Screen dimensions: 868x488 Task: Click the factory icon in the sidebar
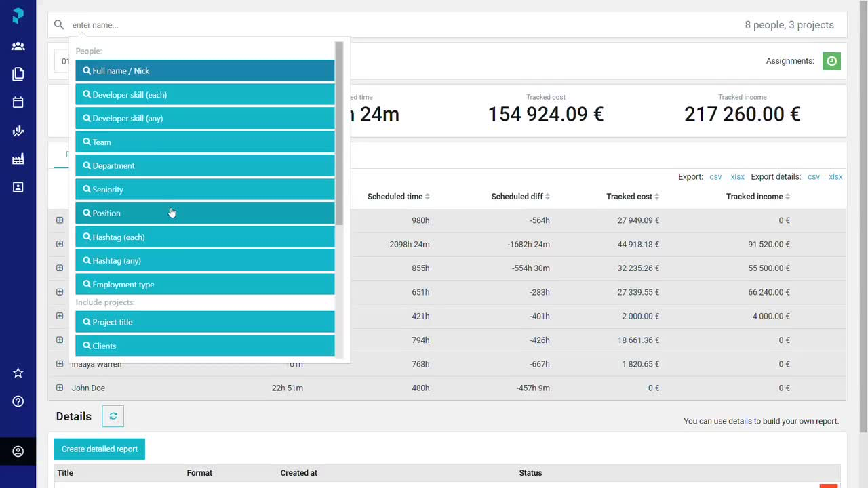tap(18, 159)
